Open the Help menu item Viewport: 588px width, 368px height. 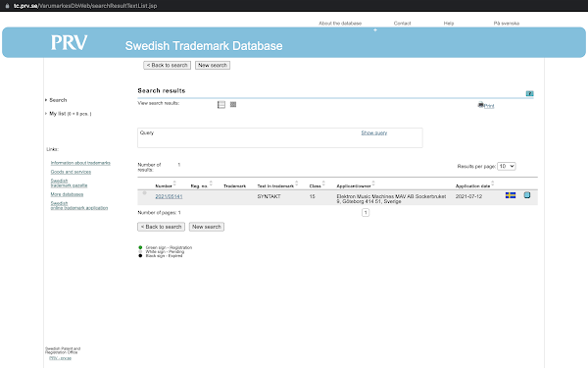(449, 24)
